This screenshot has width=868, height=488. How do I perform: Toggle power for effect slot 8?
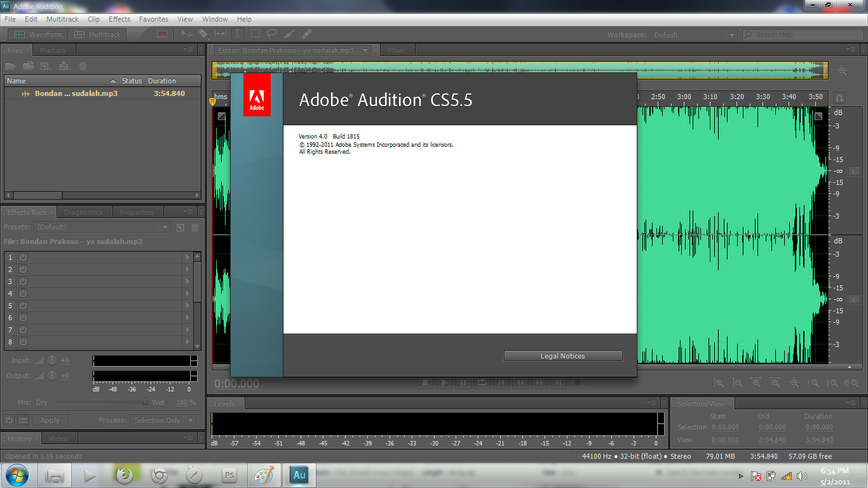tap(23, 342)
